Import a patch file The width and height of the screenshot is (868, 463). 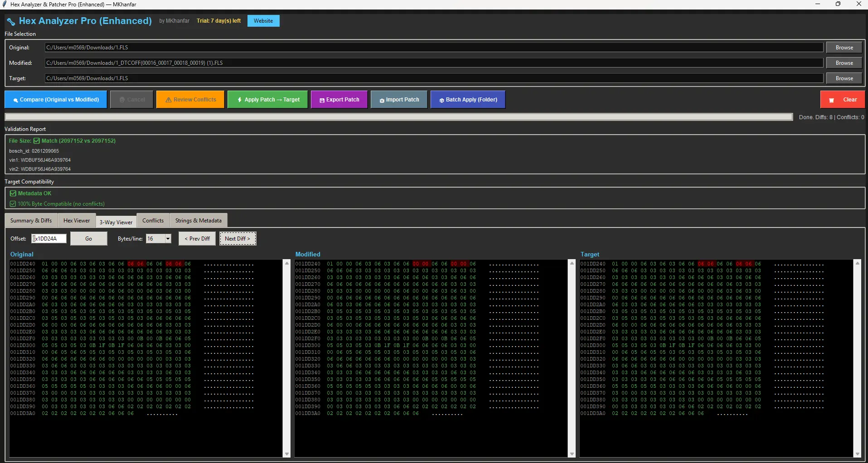tap(398, 99)
